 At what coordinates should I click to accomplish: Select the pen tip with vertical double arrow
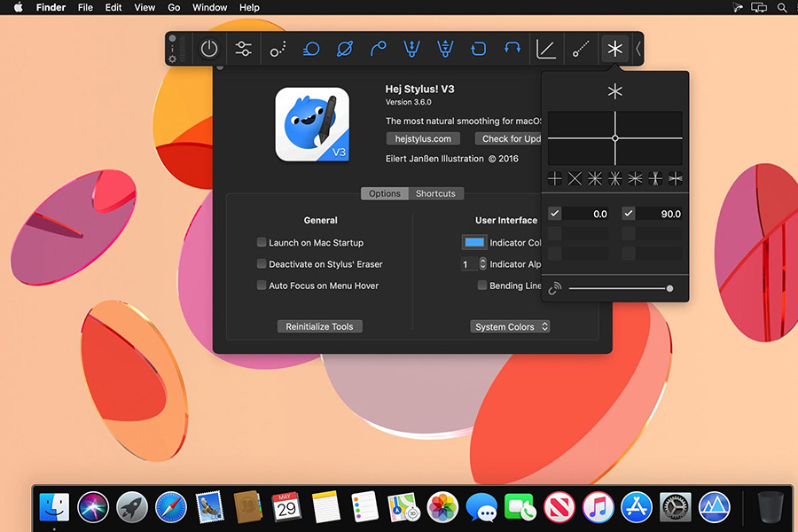pos(411,49)
